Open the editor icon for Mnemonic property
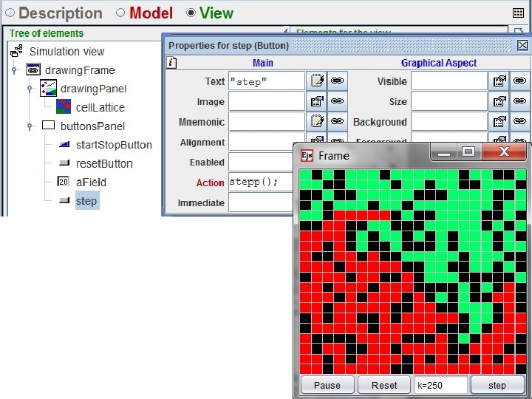This screenshot has width=532, height=399. [x=317, y=121]
